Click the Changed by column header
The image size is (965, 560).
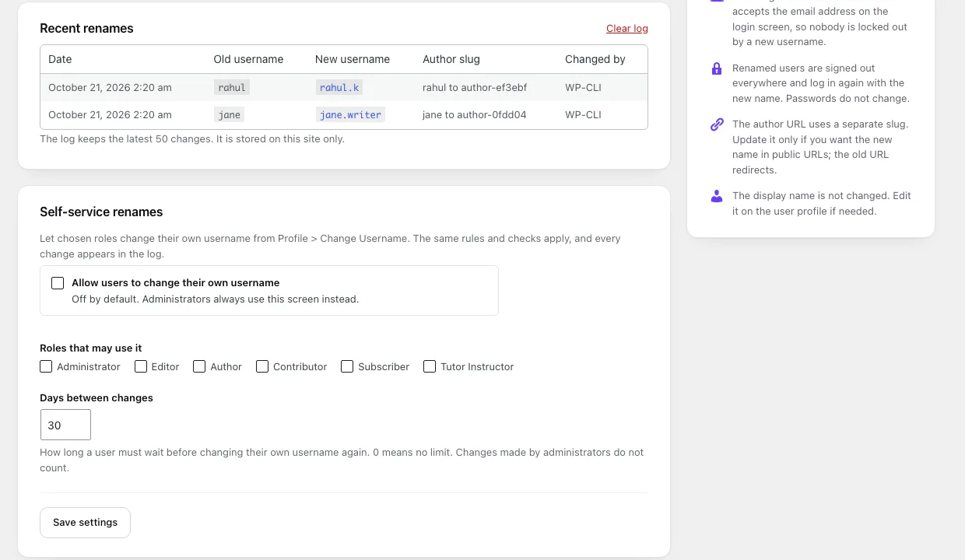(595, 59)
